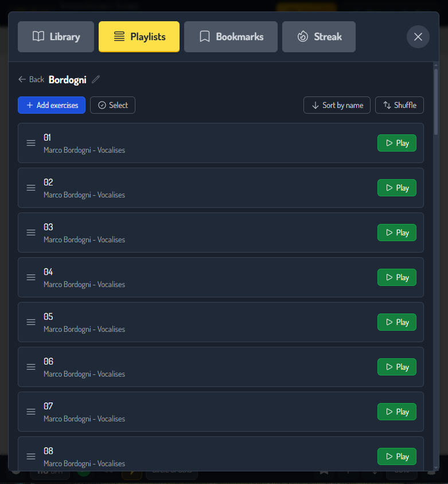Grab the drag handle of exercise 04
The height and width of the screenshot is (484, 448).
pyautogui.click(x=31, y=277)
